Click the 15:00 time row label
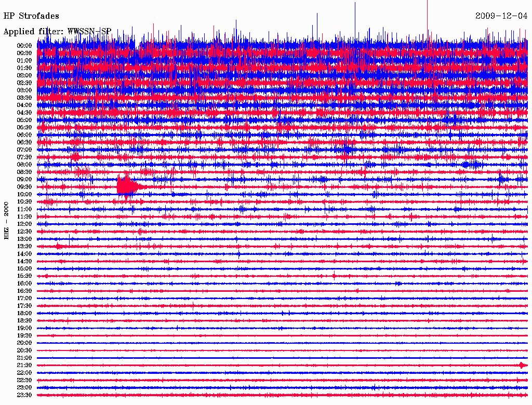 (x=24, y=268)
